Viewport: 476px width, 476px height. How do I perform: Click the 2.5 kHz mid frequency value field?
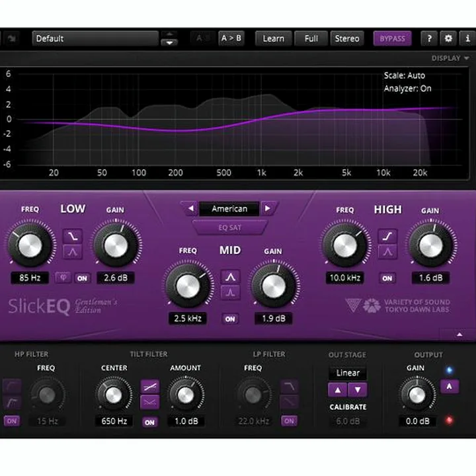point(188,319)
